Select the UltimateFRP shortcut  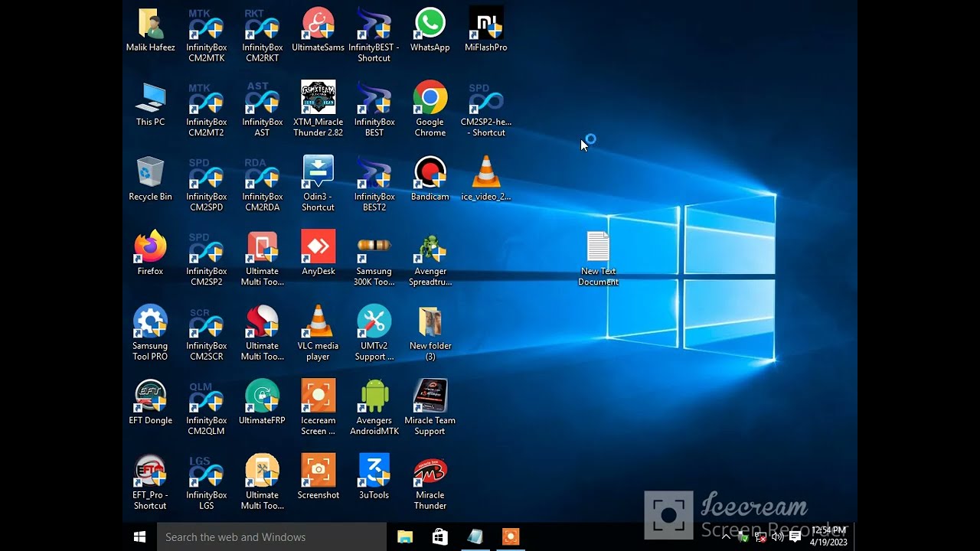(262, 403)
